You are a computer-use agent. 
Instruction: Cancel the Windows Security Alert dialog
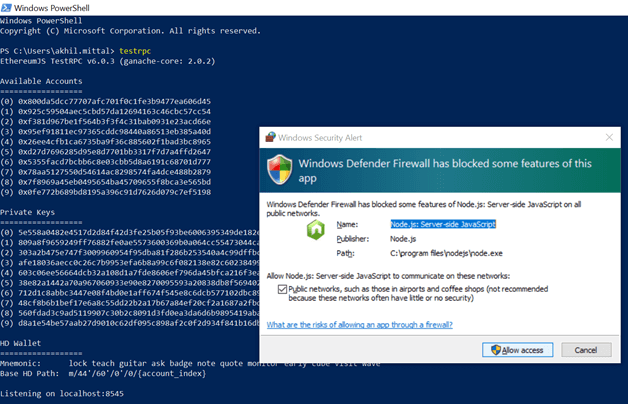(586, 350)
